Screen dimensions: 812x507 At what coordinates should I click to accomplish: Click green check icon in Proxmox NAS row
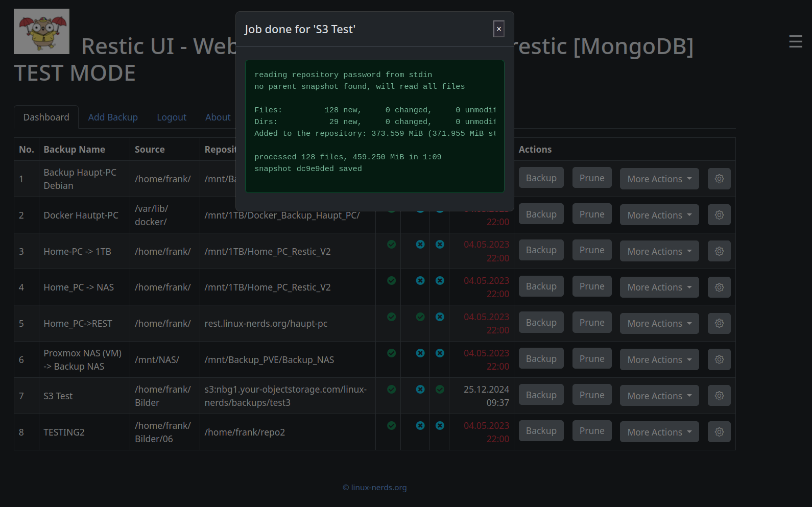tap(392, 353)
